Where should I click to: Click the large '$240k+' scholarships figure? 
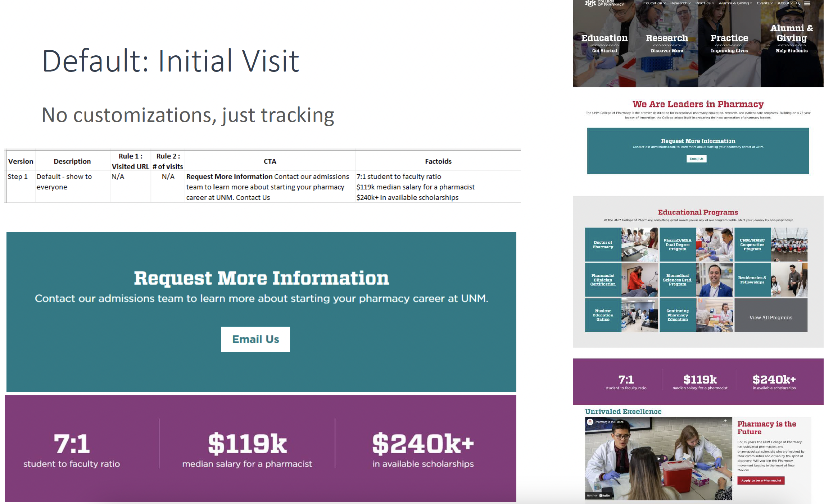coord(423,444)
